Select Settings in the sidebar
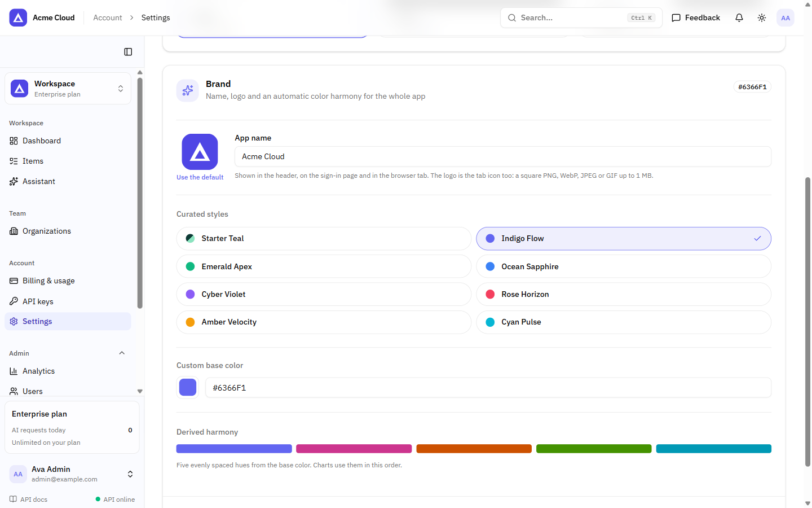The width and height of the screenshot is (812, 508). [68, 321]
